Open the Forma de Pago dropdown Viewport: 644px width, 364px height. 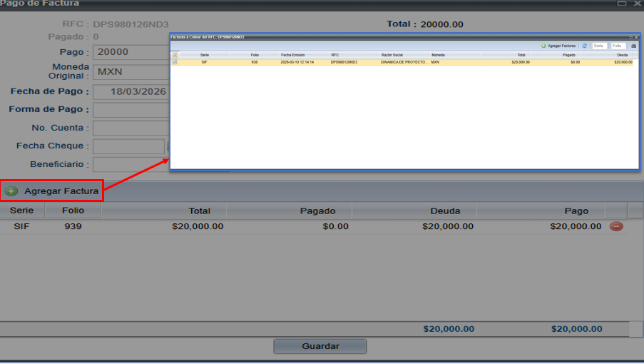131,110
